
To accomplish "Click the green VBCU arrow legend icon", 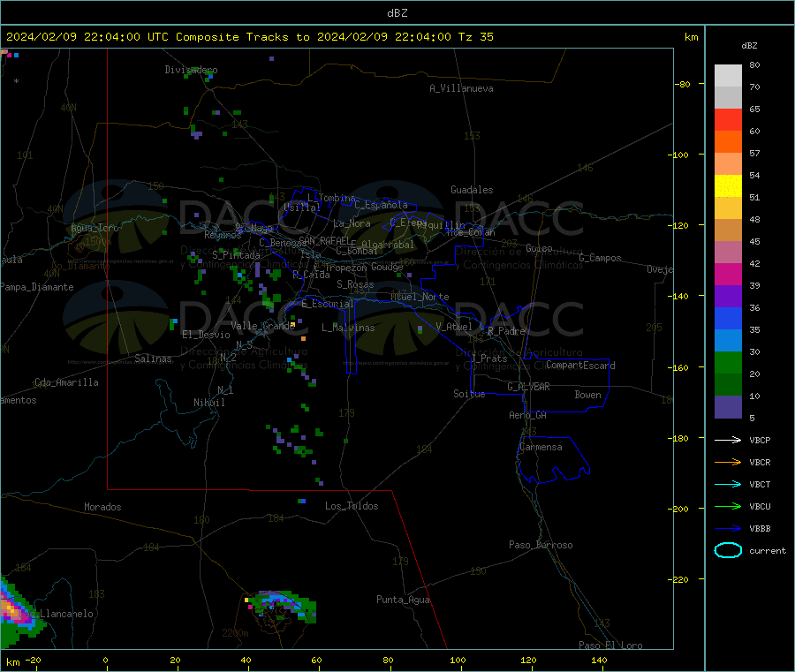I will [x=728, y=506].
